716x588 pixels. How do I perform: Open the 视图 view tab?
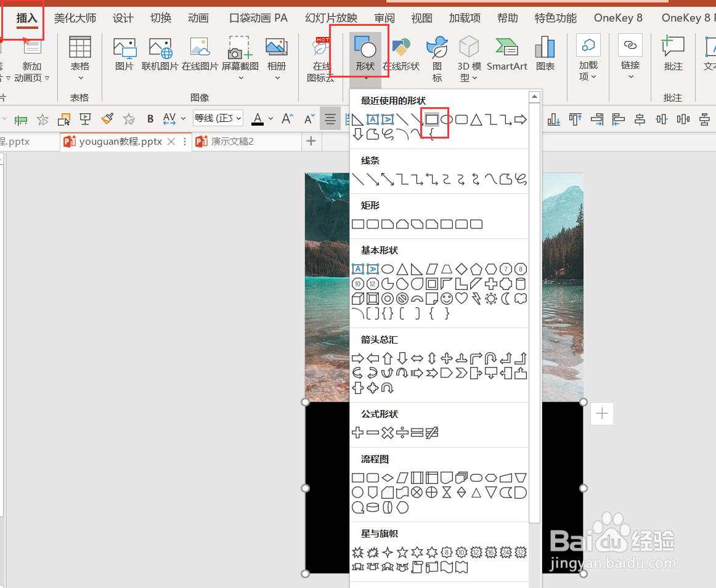pyautogui.click(x=421, y=18)
